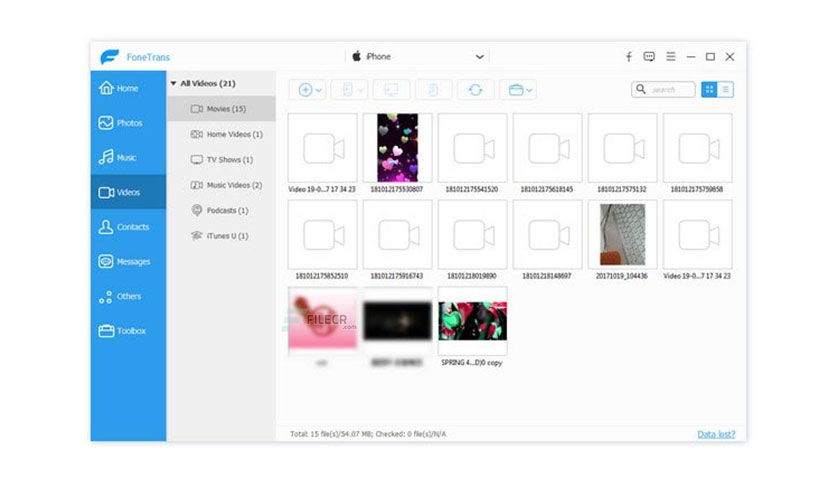Click export to PC monitor icon

coord(391,90)
